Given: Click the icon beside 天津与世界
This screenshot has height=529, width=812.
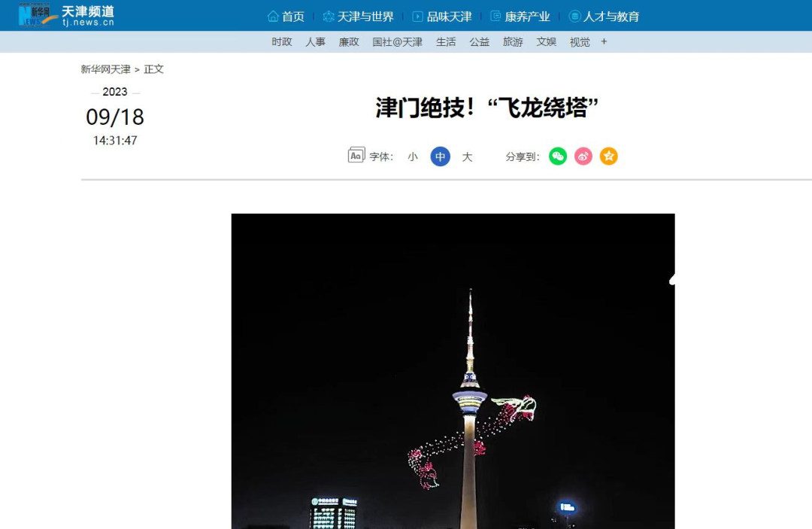Looking at the screenshot, I should click(329, 17).
